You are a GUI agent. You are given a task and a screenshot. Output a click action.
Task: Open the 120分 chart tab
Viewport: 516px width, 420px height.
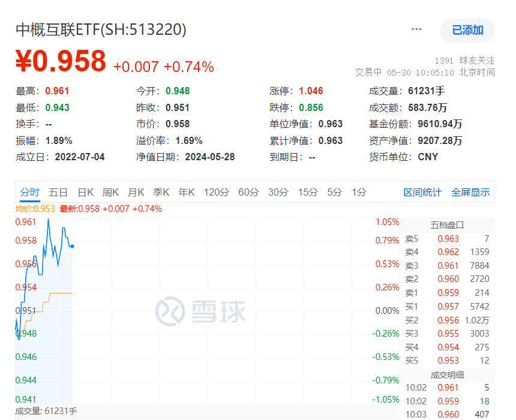click(217, 193)
